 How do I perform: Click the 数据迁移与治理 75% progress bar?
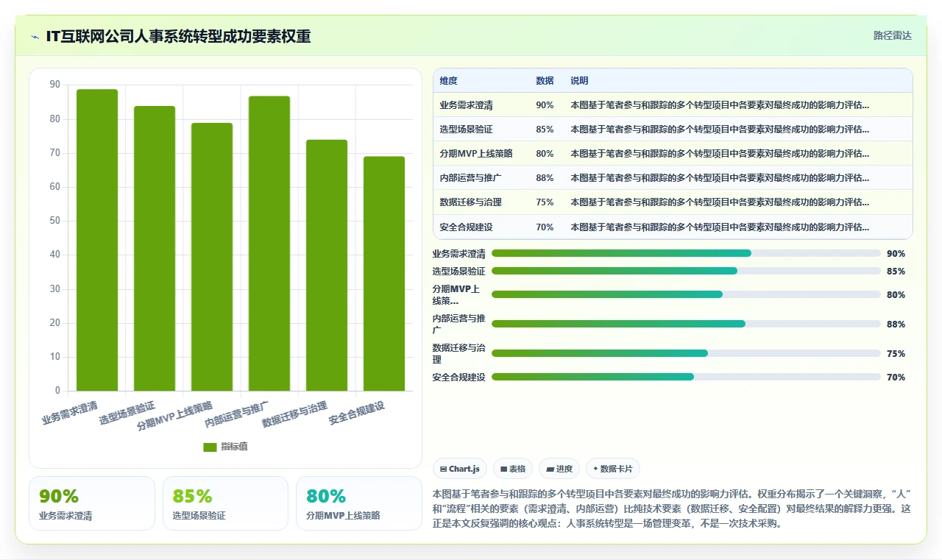686,353
